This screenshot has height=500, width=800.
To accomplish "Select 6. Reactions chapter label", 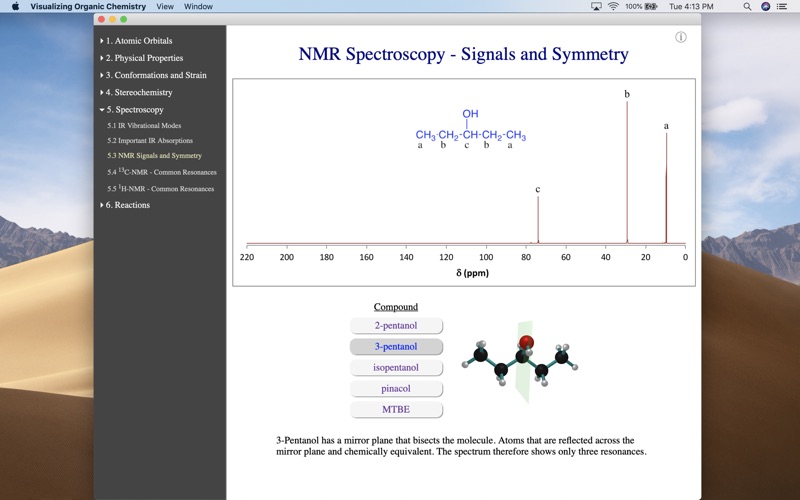I will pos(128,205).
